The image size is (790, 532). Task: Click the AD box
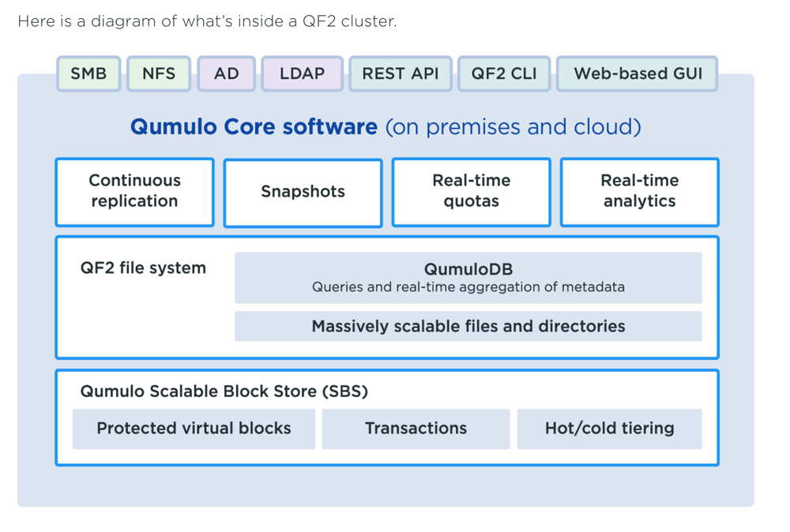coord(226,73)
